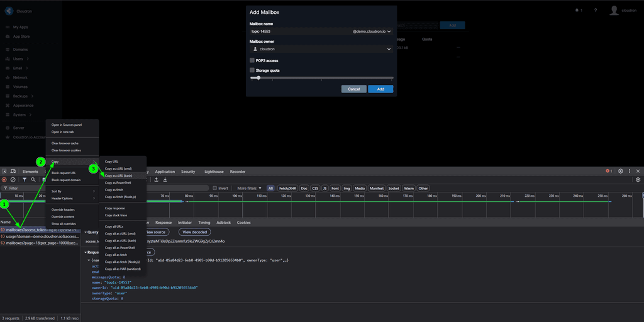Toggle the Invert filter checkbox
This screenshot has height=322, width=644.
[215, 188]
